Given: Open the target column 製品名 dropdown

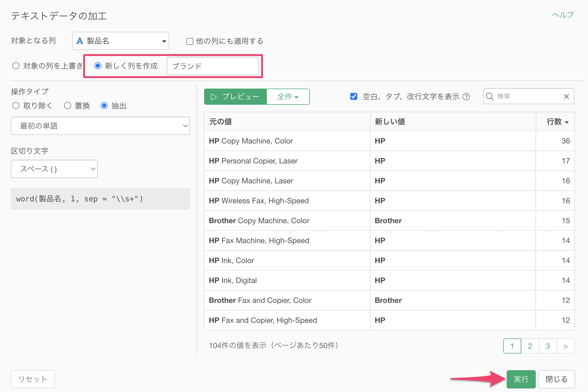Looking at the screenshot, I should (120, 41).
